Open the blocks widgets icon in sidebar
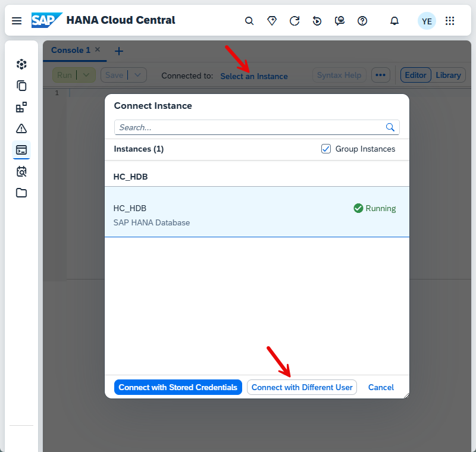Screen dimensions: 476x452 [21, 108]
